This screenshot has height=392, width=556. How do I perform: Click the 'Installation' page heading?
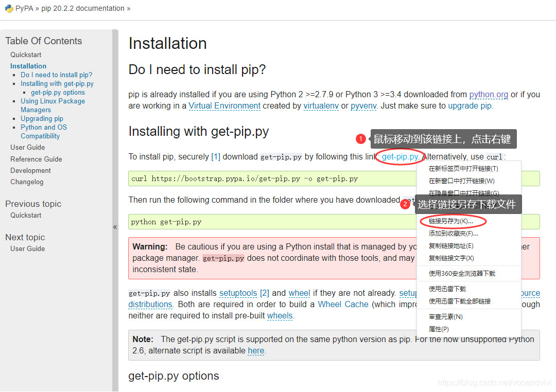168,44
